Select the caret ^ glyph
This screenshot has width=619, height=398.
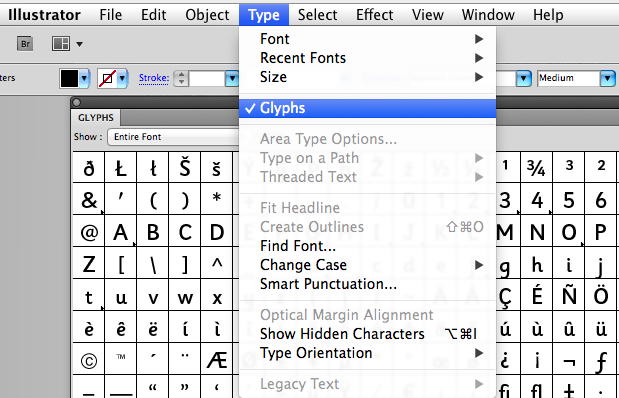[x=217, y=263]
